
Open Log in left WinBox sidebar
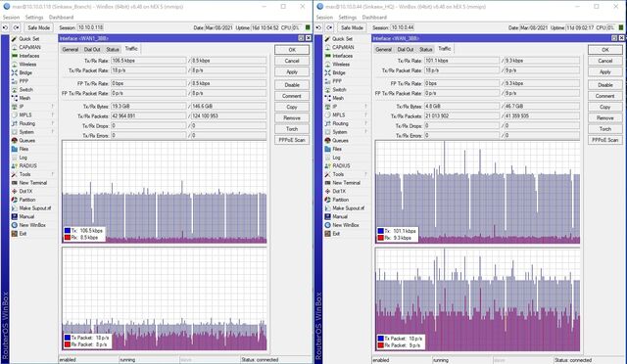pos(20,158)
